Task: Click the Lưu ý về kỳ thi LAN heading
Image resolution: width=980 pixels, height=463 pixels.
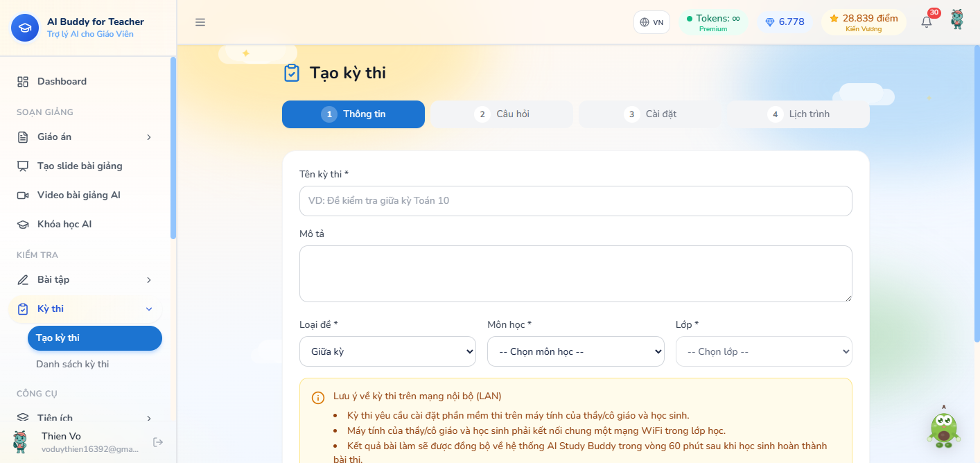Action: pos(417,396)
